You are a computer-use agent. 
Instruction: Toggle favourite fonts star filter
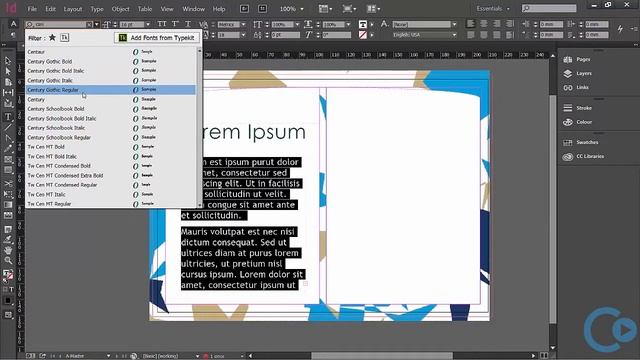[x=52, y=38]
